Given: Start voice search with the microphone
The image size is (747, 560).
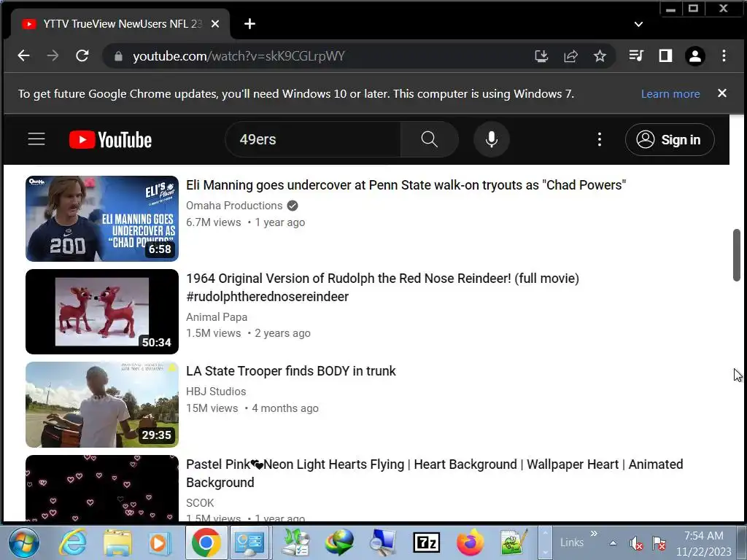Looking at the screenshot, I should (x=492, y=139).
